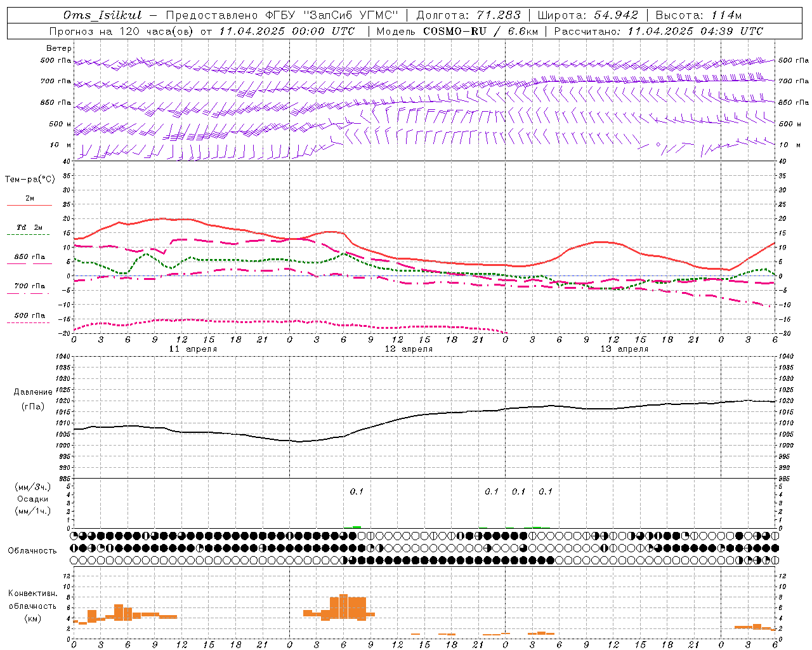Click the lone 0.1 precipitation value above 12 апреля morning

coord(357,491)
